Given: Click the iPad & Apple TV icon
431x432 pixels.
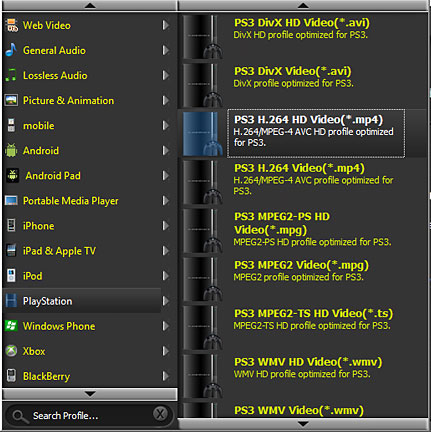Looking at the screenshot, I should 11,251.
